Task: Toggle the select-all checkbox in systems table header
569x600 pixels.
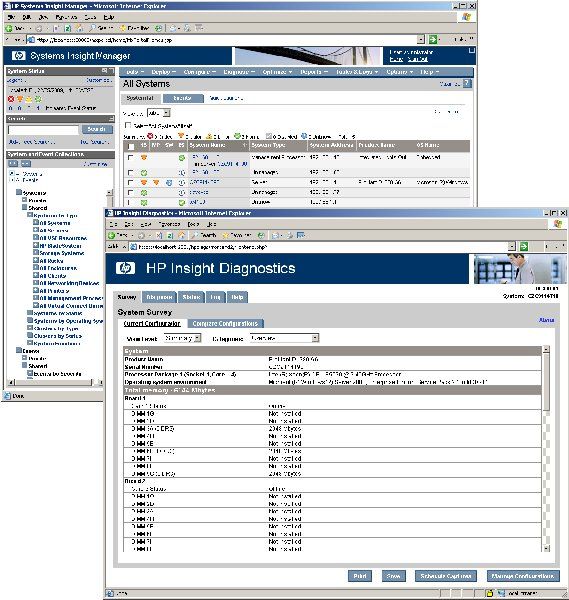Action: click(131, 147)
